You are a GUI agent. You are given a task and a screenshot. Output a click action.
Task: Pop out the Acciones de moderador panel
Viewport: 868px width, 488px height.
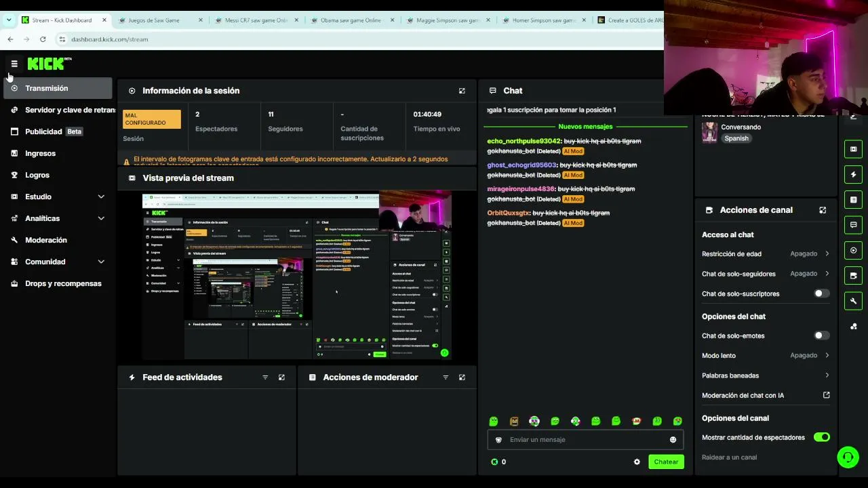pos(462,378)
